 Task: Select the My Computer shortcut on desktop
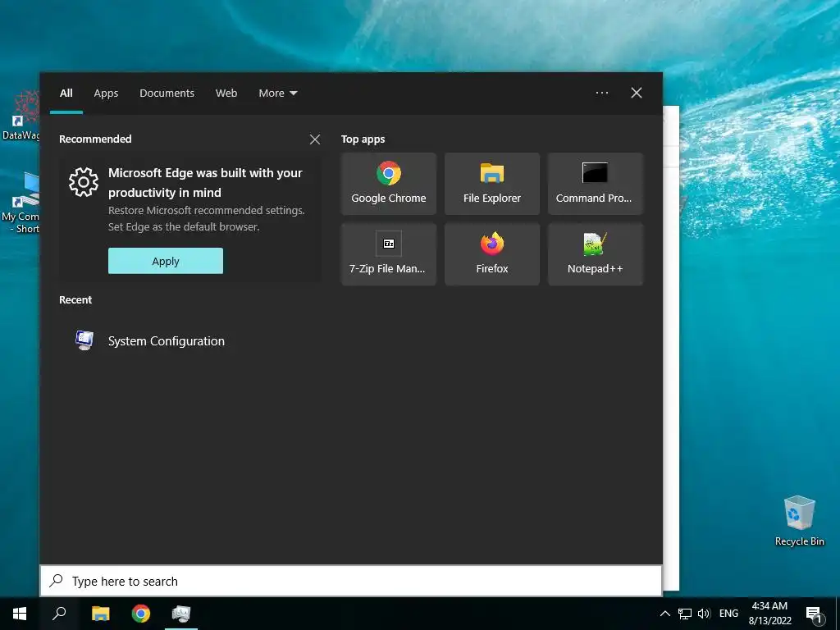(x=21, y=203)
